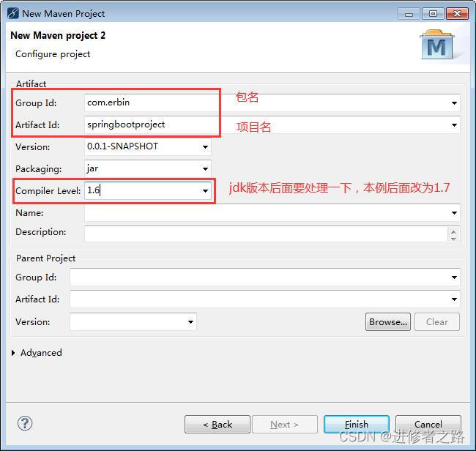Image resolution: width=476 pixels, height=451 pixels.
Task: Click the 'Description:' label
Action: [41, 232]
